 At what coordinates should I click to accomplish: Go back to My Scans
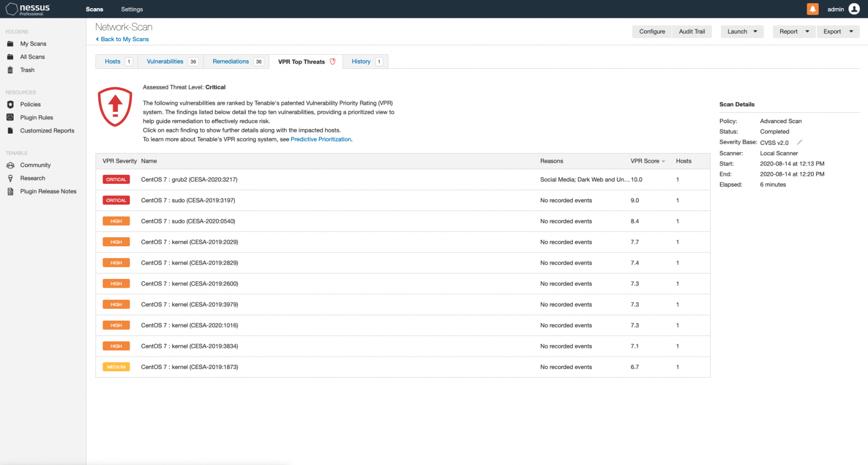[124, 39]
